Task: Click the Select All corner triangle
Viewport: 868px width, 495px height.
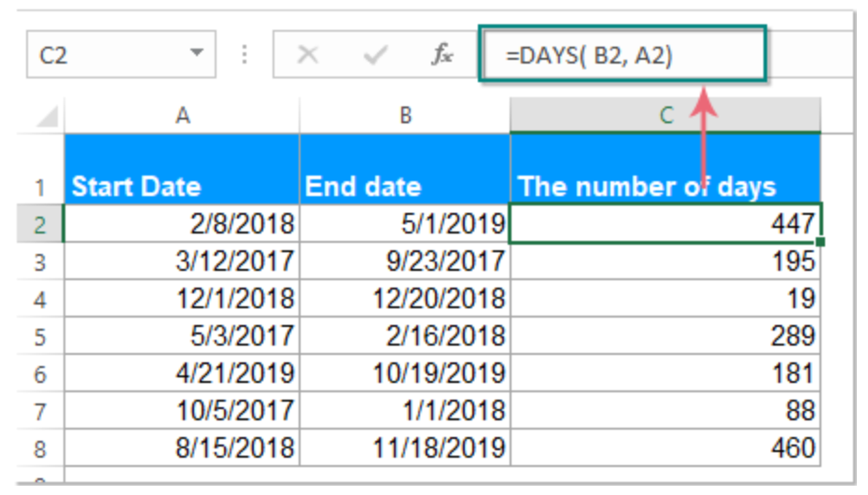Action: (x=47, y=117)
